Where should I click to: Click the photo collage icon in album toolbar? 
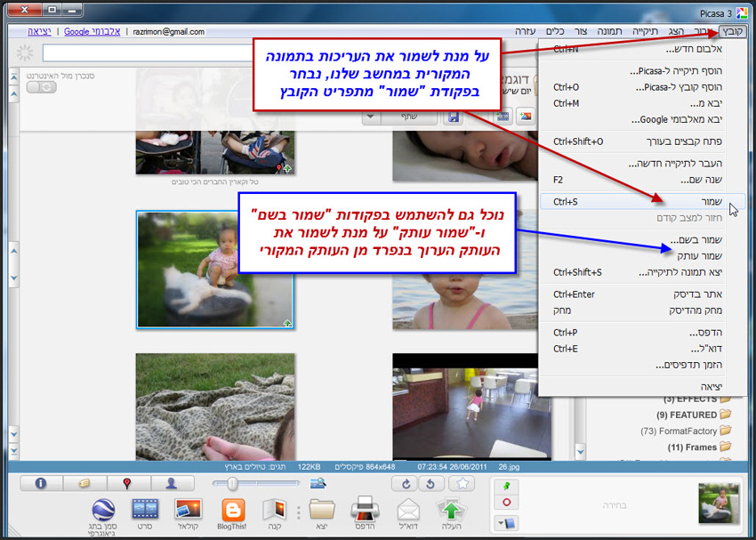(x=526, y=117)
